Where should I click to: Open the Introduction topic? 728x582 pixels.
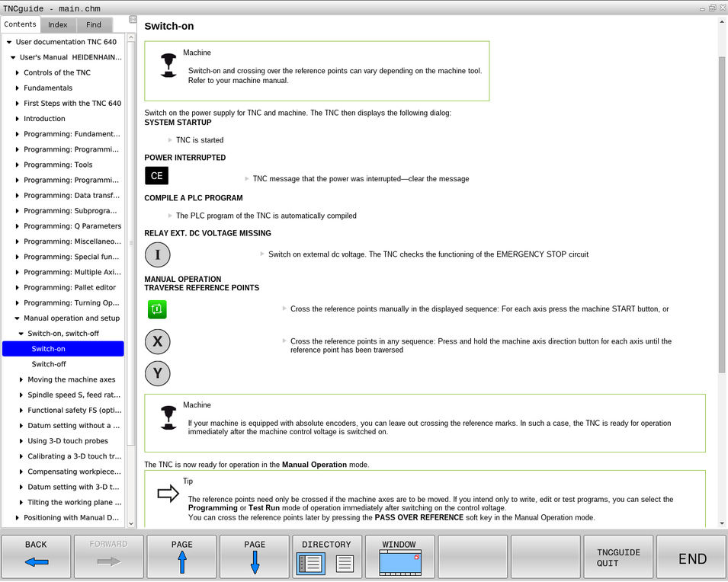[x=44, y=119]
